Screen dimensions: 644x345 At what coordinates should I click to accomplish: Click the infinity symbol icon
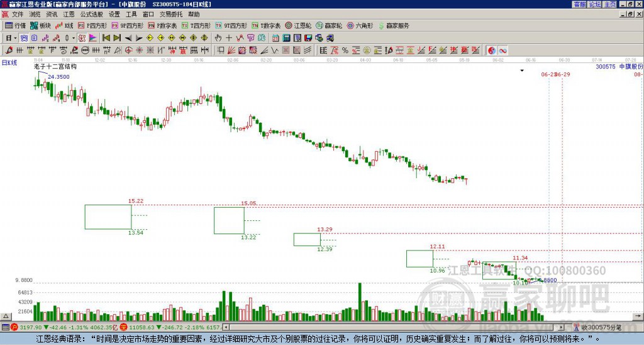(x=502, y=50)
